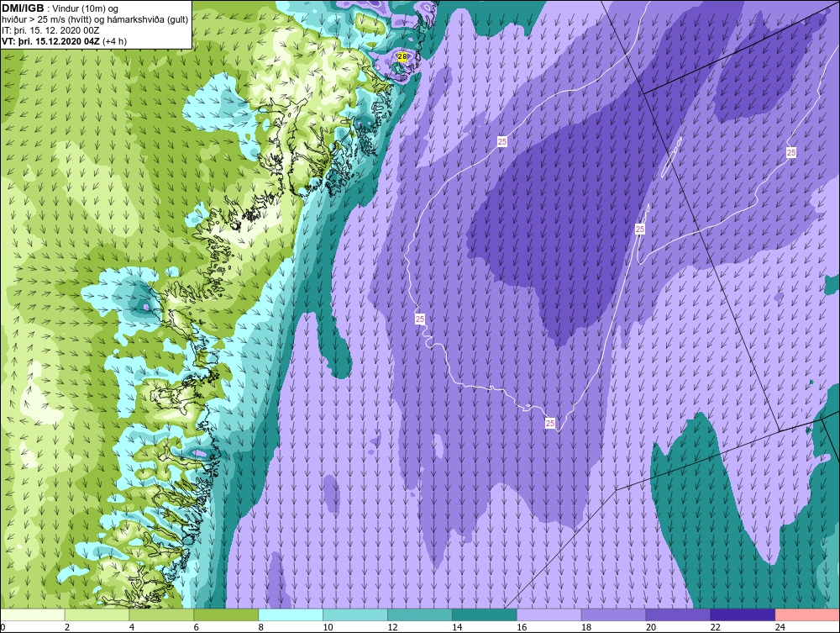
Task: Click the 6–8 m/s olive green legend swatch
Action: (226, 615)
